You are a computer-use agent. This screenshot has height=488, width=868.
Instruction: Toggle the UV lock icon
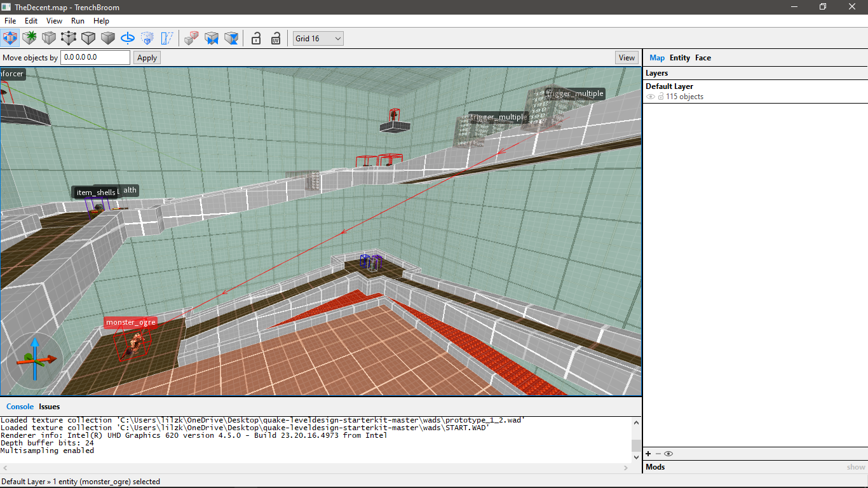(276, 38)
